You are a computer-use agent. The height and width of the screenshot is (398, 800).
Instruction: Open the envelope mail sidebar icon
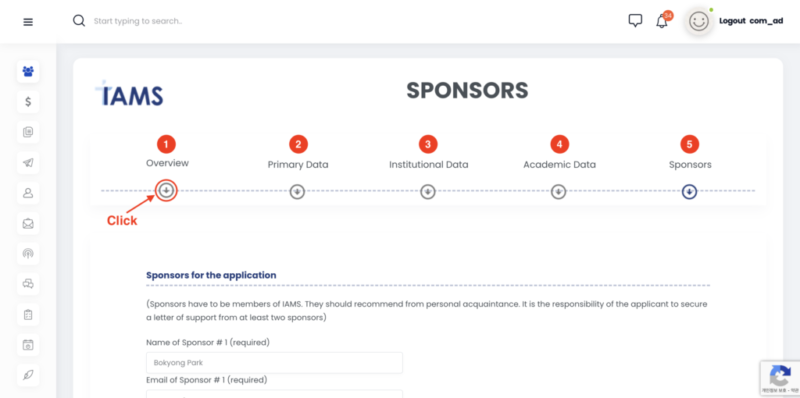28,223
